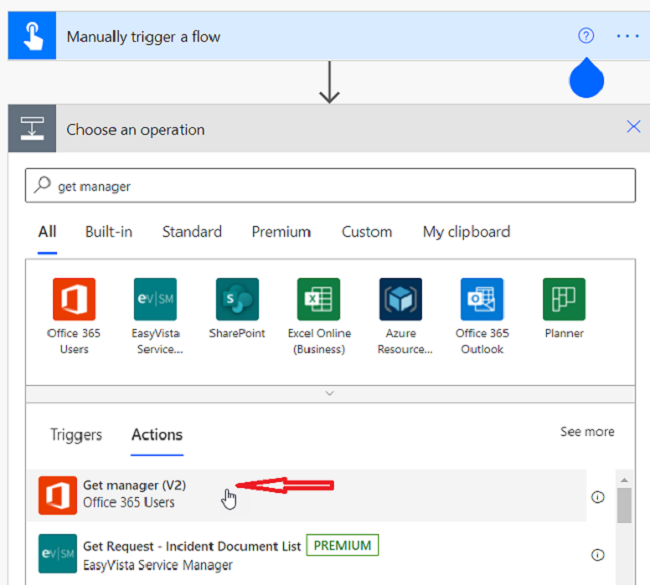Switch to the Triggers tab
The height and width of the screenshot is (585, 650).
[76, 435]
